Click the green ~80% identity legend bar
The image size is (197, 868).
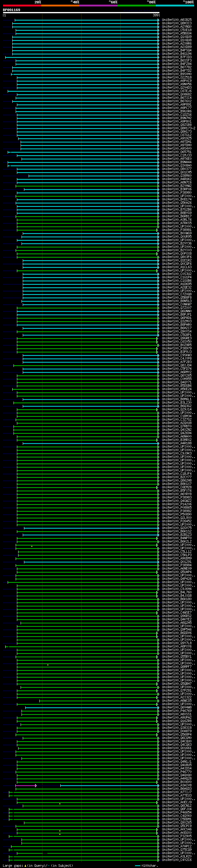(137, 6)
